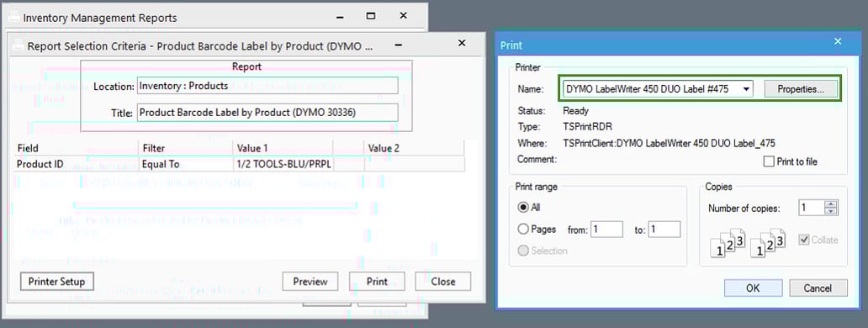Click the Number of copies field
The width and height of the screenshot is (868, 328).
[x=812, y=208]
